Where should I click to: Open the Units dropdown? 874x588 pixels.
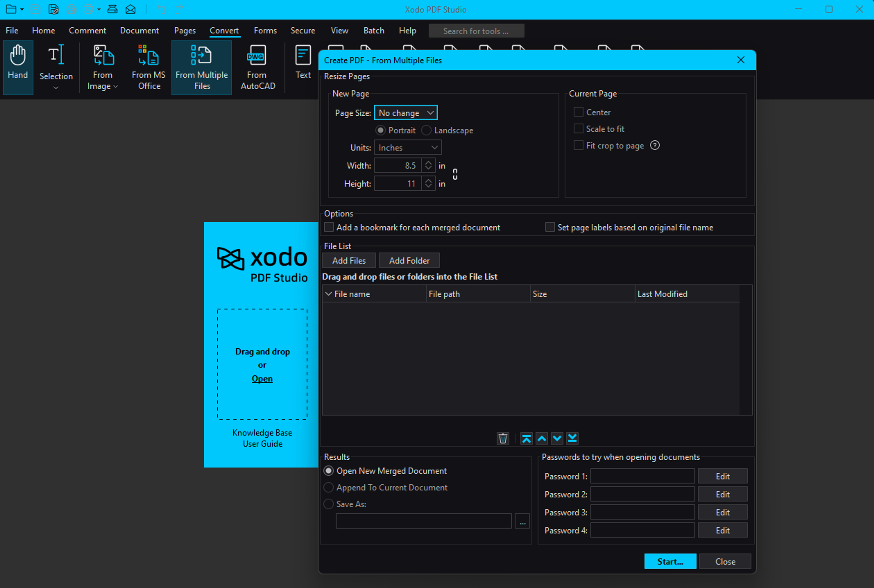(x=408, y=147)
